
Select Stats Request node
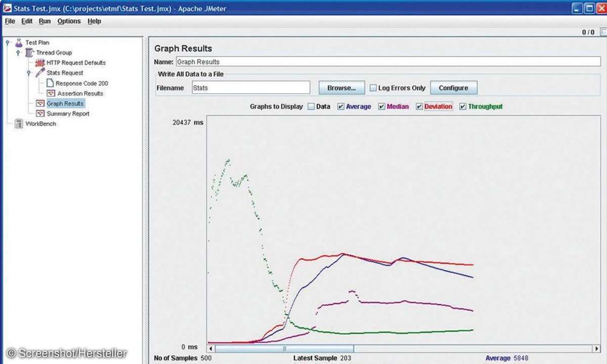(65, 73)
